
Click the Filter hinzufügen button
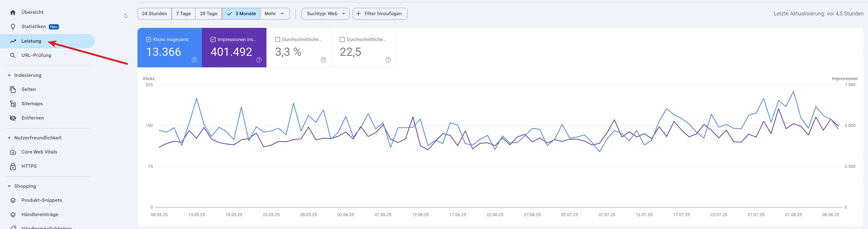pos(380,14)
